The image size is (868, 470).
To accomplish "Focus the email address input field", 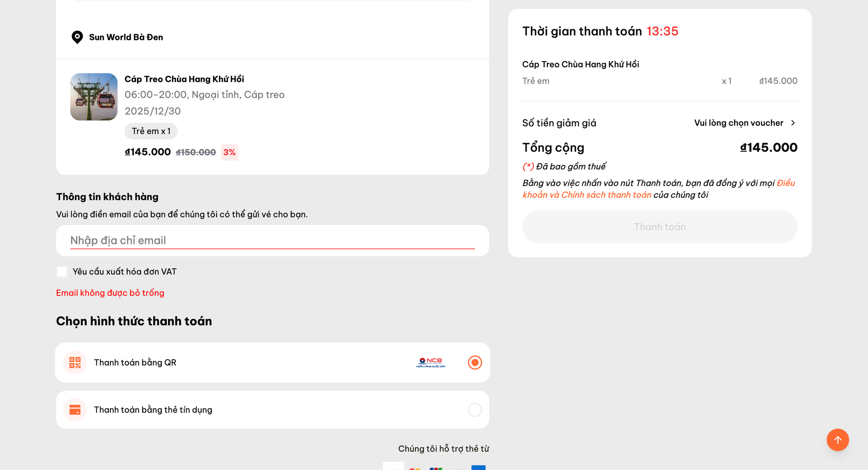I will pos(272,240).
